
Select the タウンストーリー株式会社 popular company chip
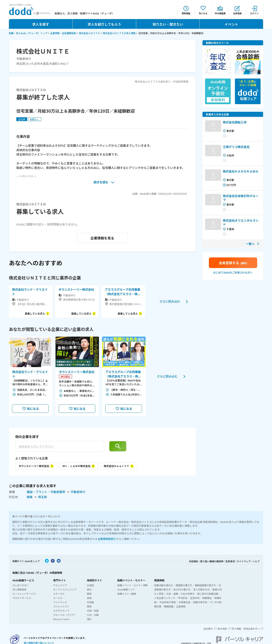36,466
